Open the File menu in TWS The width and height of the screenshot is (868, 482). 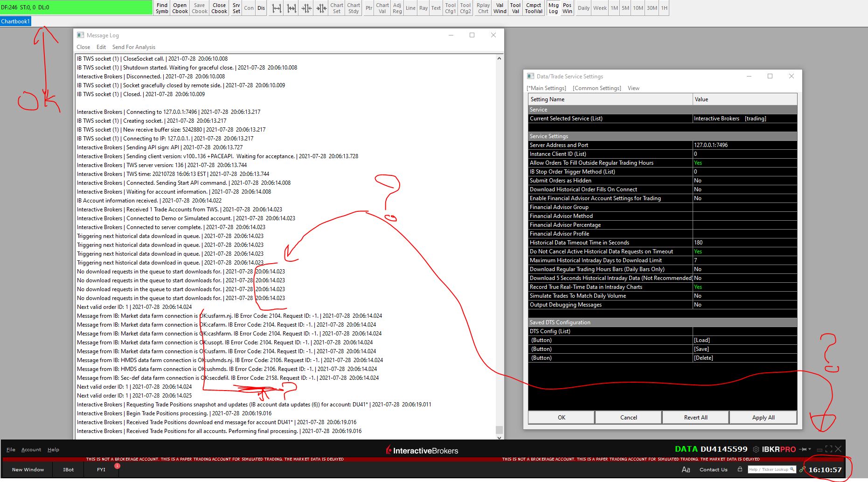tap(11, 450)
